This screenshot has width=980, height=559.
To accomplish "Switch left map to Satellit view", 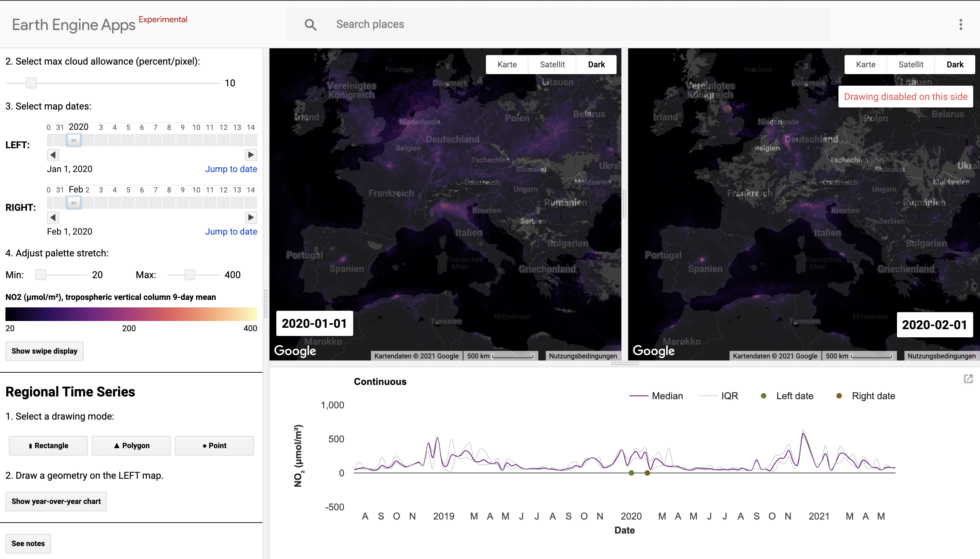I will pyautogui.click(x=552, y=65).
